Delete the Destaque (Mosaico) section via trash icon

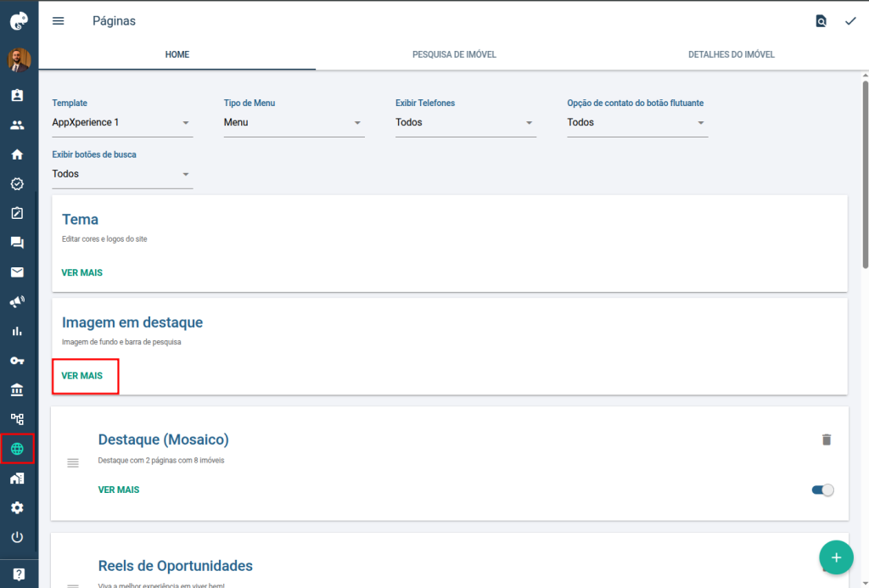click(827, 440)
